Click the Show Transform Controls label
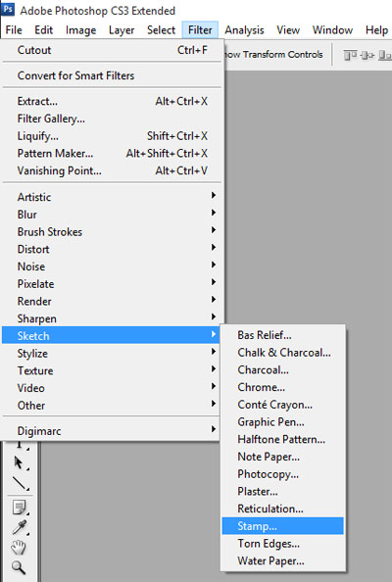Viewport: 392px width, 582px height. point(273,55)
